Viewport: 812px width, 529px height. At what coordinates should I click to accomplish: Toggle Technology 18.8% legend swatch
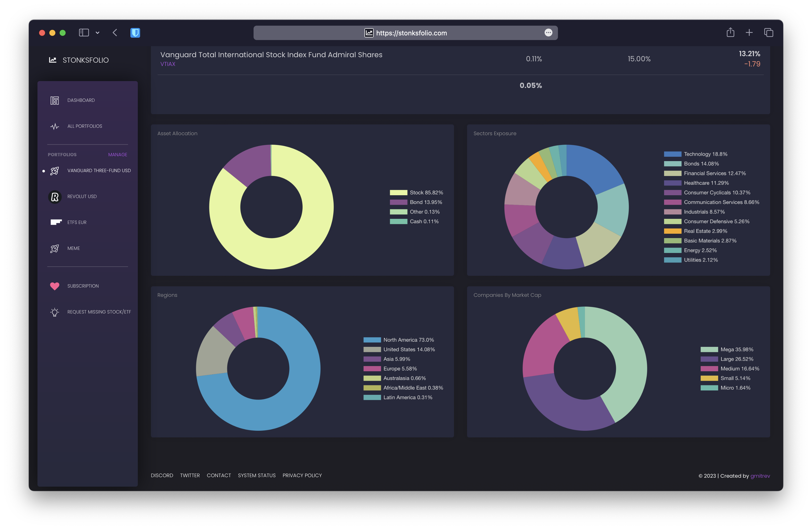673,154
